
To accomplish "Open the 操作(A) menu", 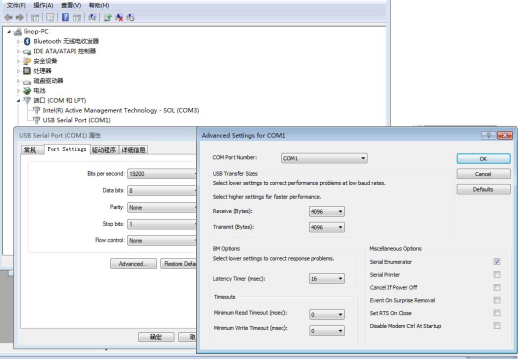I will pyautogui.click(x=43, y=5).
